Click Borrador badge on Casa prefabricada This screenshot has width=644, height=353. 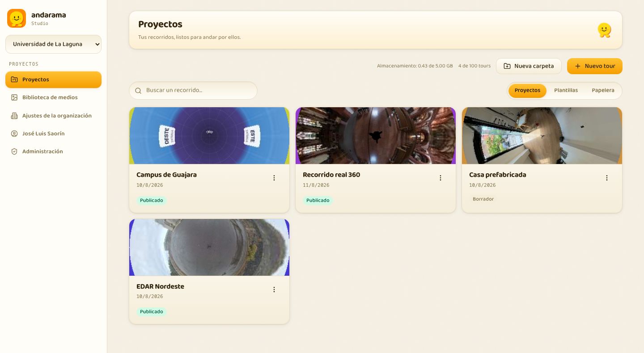(483, 199)
